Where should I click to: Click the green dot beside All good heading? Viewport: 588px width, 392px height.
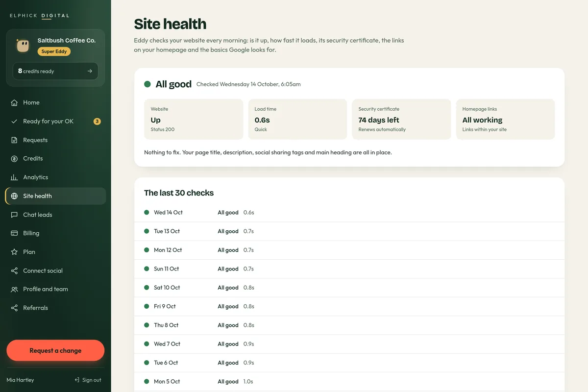(147, 84)
